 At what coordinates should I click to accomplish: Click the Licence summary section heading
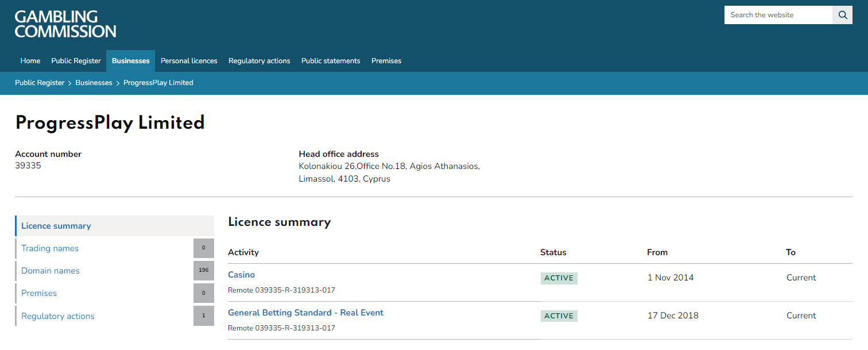(x=280, y=222)
